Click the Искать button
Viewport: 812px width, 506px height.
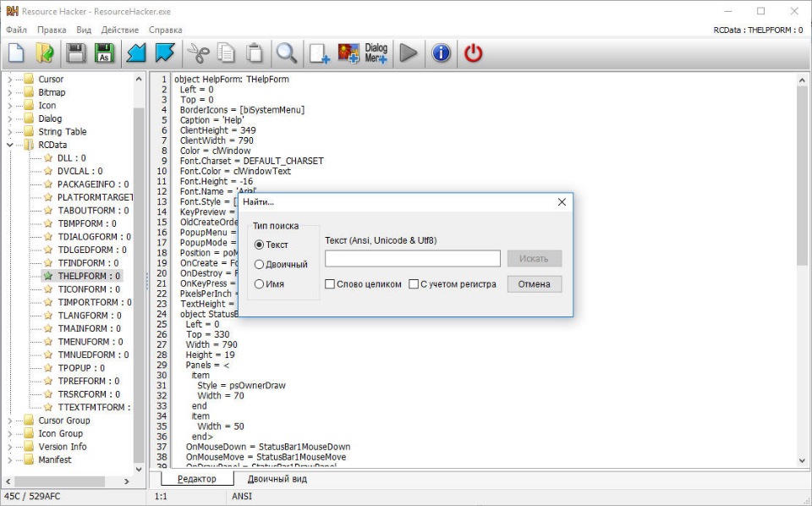pyautogui.click(x=534, y=258)
